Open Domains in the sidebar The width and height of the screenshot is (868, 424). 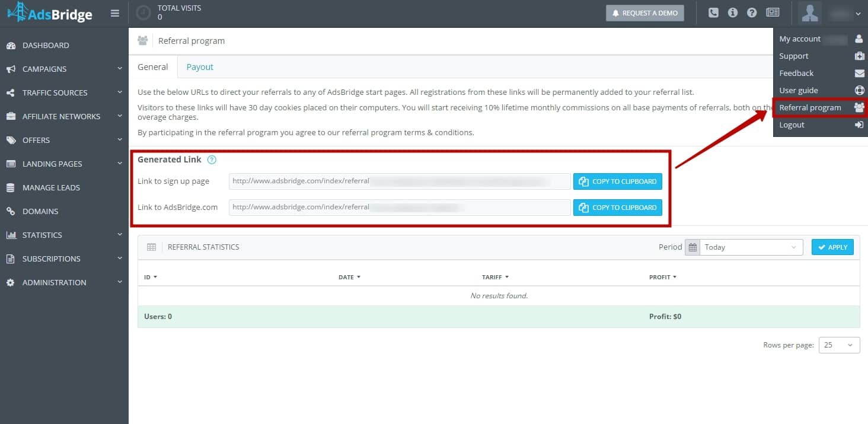coord(64,211)
